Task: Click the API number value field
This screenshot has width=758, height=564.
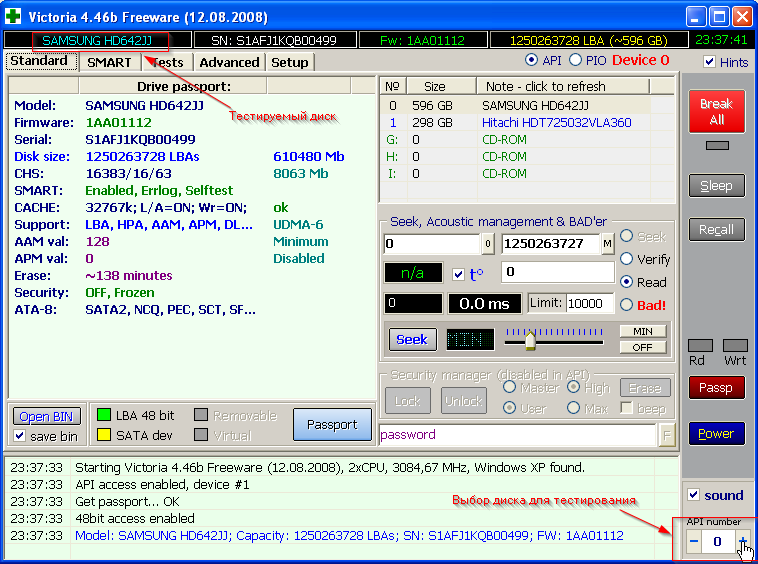Action: tap(718, 541)
